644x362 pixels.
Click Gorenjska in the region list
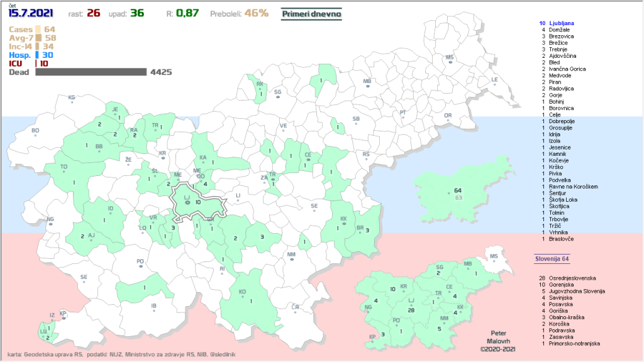pyautogui.click(x=563, y=284)
